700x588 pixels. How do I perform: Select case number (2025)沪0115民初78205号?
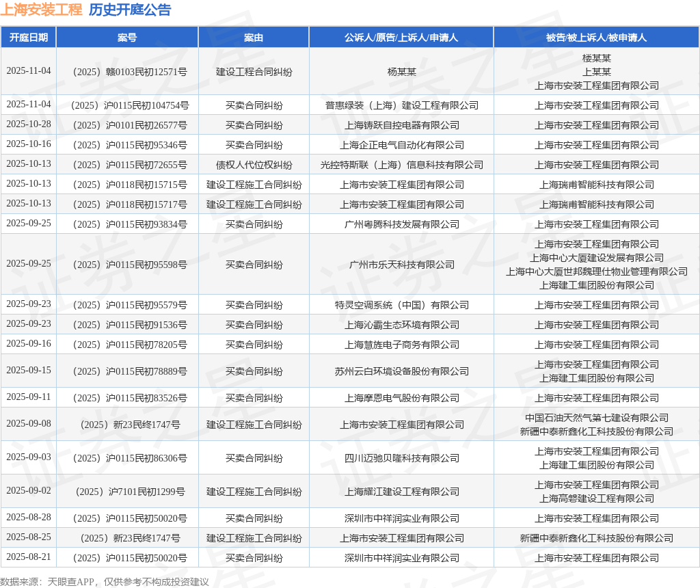(x=130, y=345)
